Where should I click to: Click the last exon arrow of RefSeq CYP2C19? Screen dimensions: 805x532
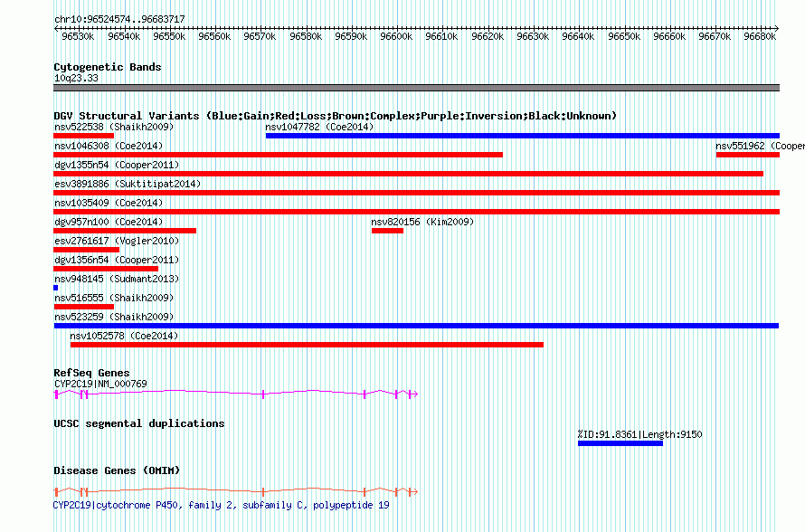click(x=413, y=394)
